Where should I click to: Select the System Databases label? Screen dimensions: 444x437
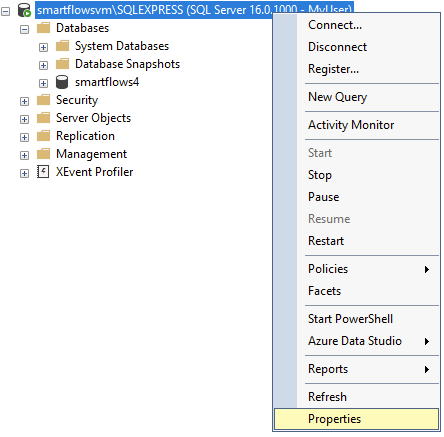point(122,46)
